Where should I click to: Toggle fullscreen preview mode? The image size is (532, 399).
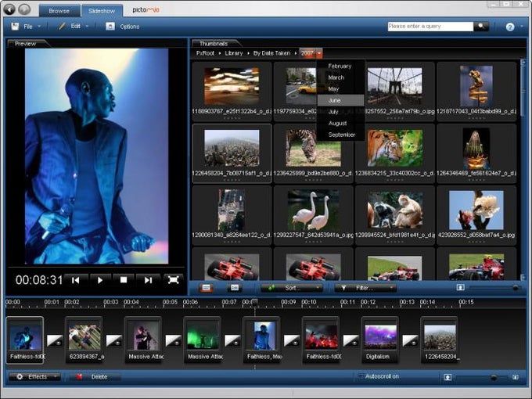click(x=173, y=279)
